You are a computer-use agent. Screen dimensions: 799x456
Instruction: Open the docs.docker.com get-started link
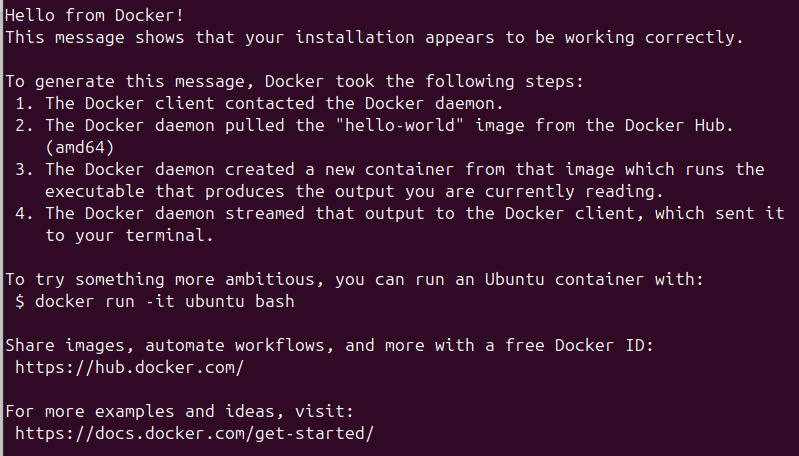click(194, 433)
